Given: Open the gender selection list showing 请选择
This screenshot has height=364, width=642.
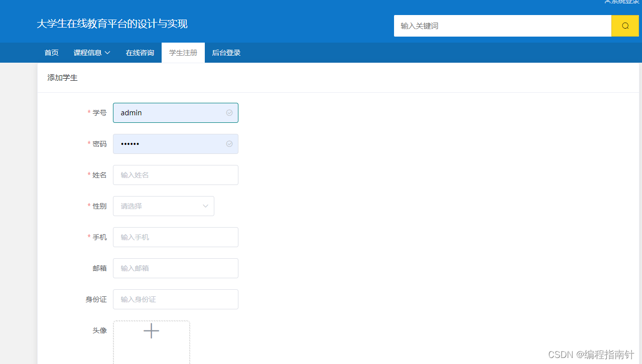Looking at the screenshot, I should [x=163, y=206].
